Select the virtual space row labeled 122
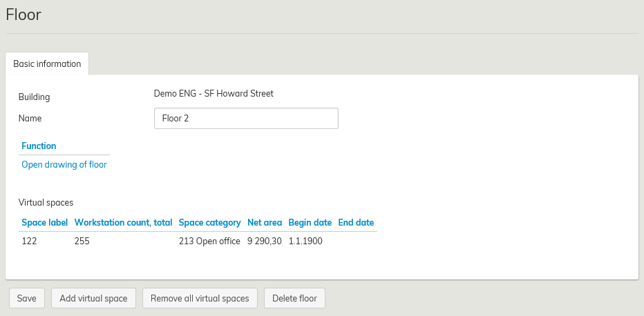 29,241
